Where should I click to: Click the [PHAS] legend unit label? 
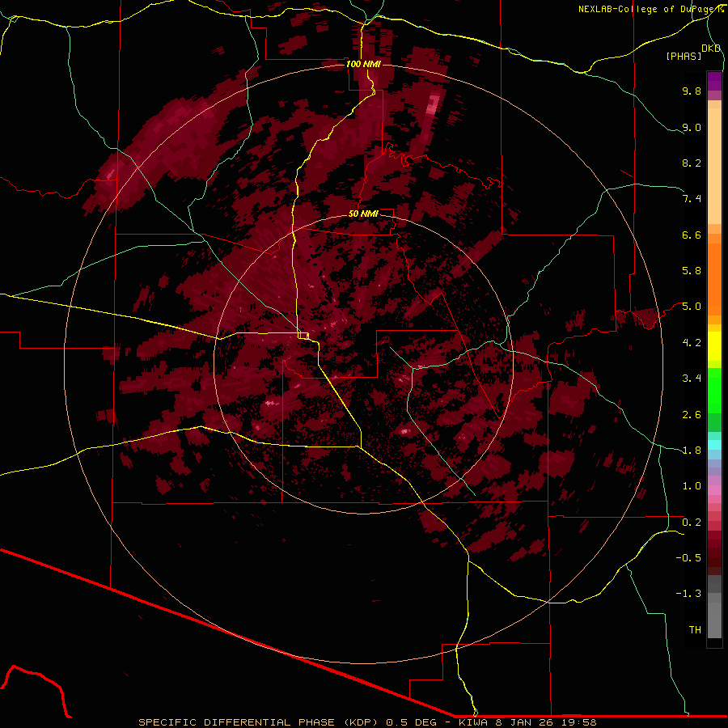pyautogui.click(x=684, y=56)
